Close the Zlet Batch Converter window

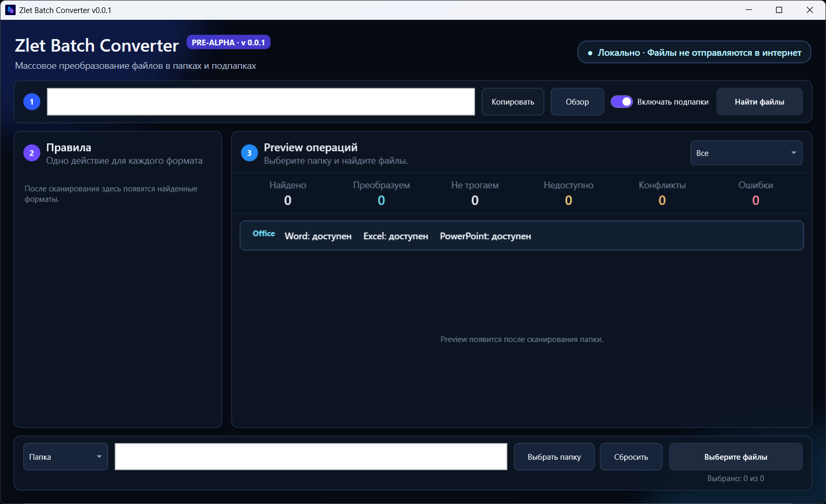pos(810,10)
